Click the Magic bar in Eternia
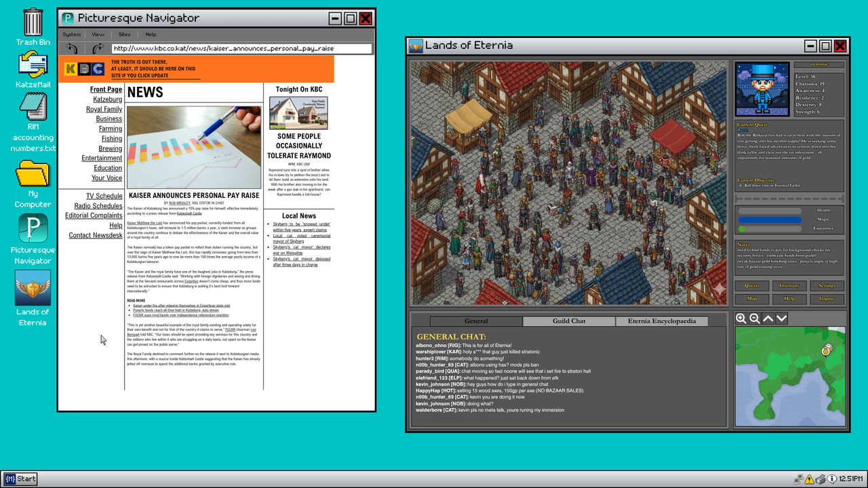This screenshot has width=868, height=488. click(x=770, y=220)
